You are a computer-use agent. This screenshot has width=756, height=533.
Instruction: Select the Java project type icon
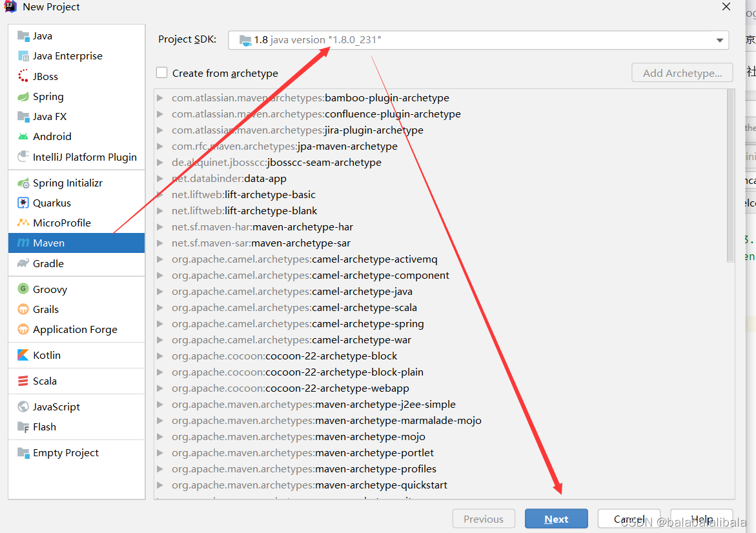pyautogui.click(x=23, y=35)
